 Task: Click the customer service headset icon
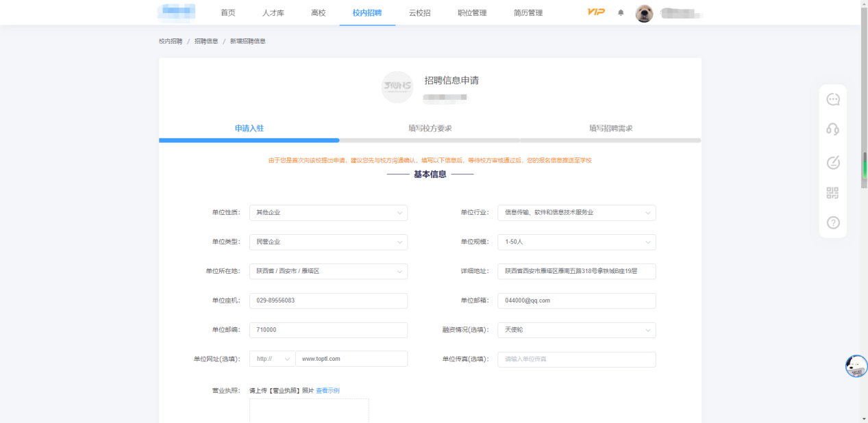[x=832, y=129]
